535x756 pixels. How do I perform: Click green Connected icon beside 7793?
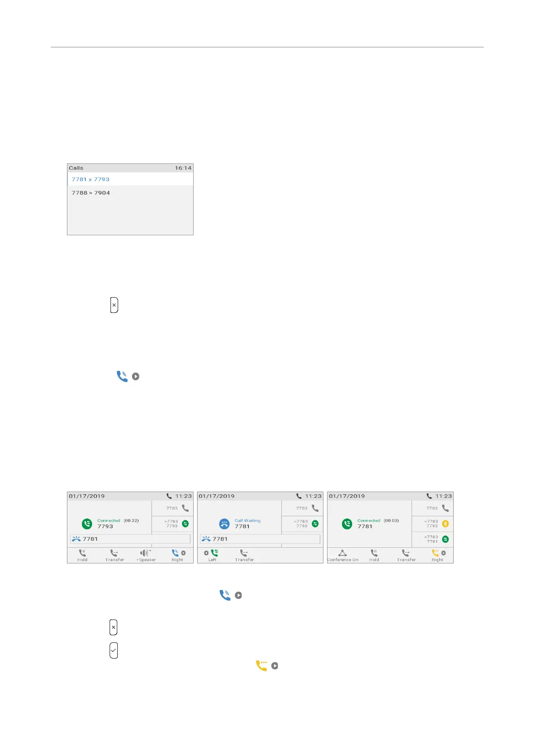point(87,524)
